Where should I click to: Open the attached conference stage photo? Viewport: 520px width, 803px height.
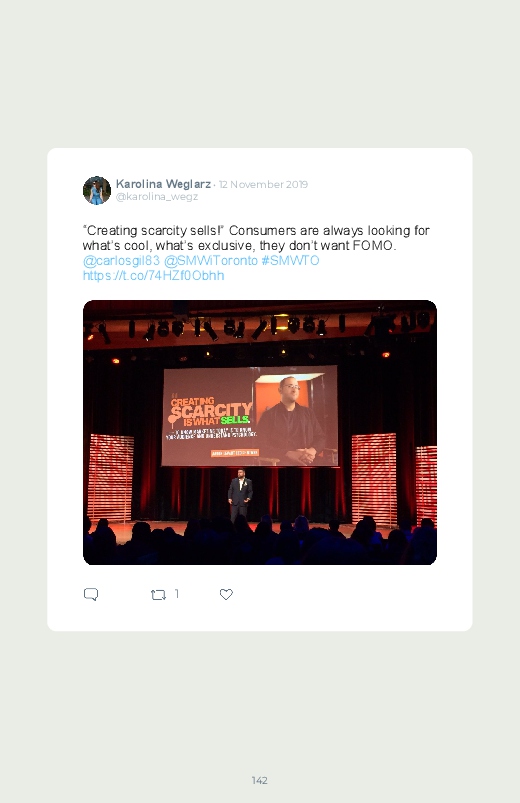(x=260, y=432)
